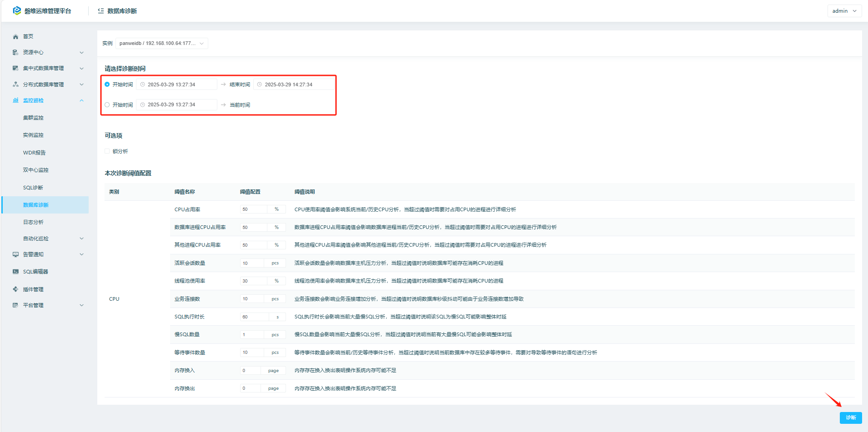
Task: Click the 数据库诊断 page title
Action: [x=122, y=11]
